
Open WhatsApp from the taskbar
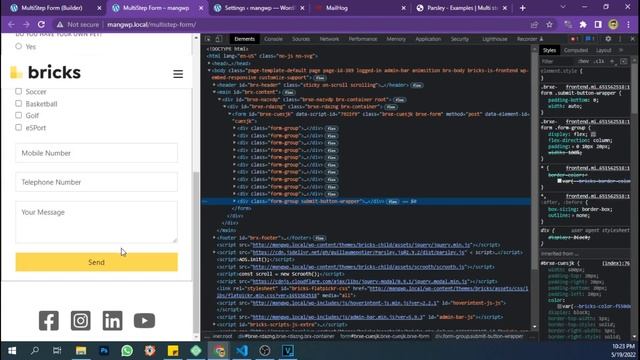(x=127, y=351)
